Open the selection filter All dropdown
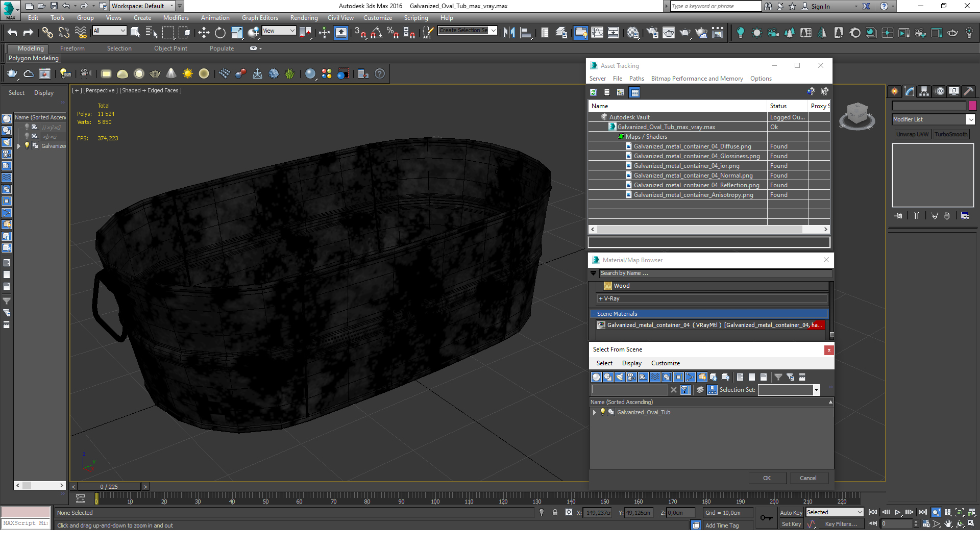Viewport: 980px width, 551px height. coord(109,31)
